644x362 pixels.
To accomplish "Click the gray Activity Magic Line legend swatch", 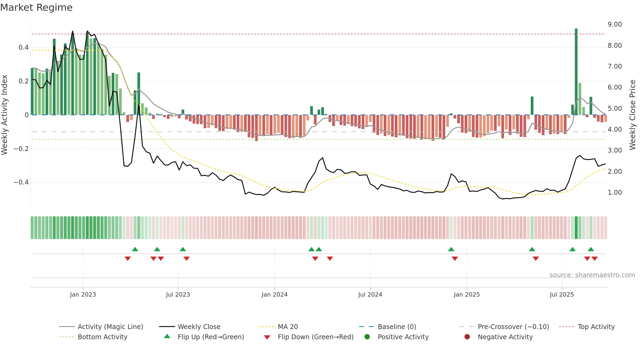I will (x=67, y=327).
